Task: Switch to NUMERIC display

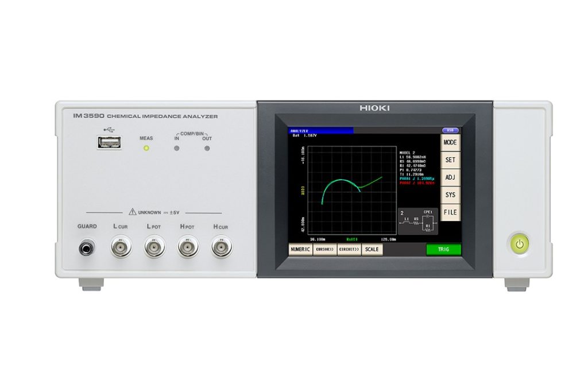Action: pyautogui.click(x=300, y=250)
